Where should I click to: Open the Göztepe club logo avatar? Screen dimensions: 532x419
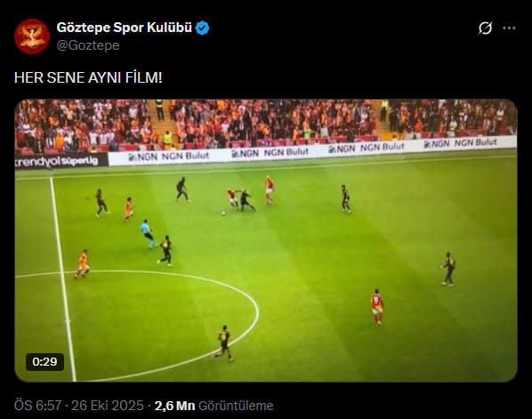click(x=32, y=36)
